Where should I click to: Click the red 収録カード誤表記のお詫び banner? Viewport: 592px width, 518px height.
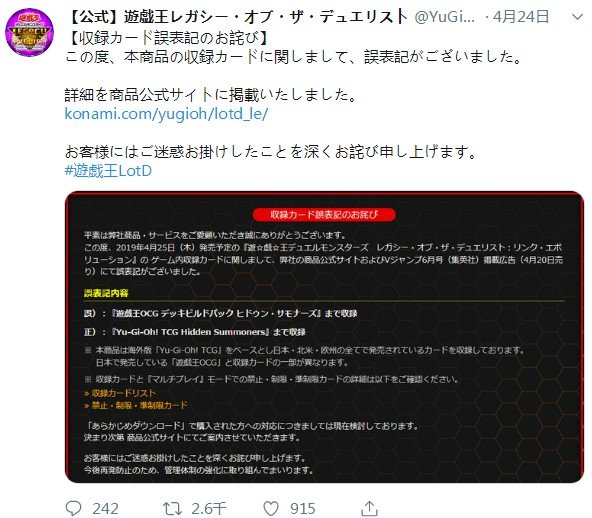pos(324,214)
